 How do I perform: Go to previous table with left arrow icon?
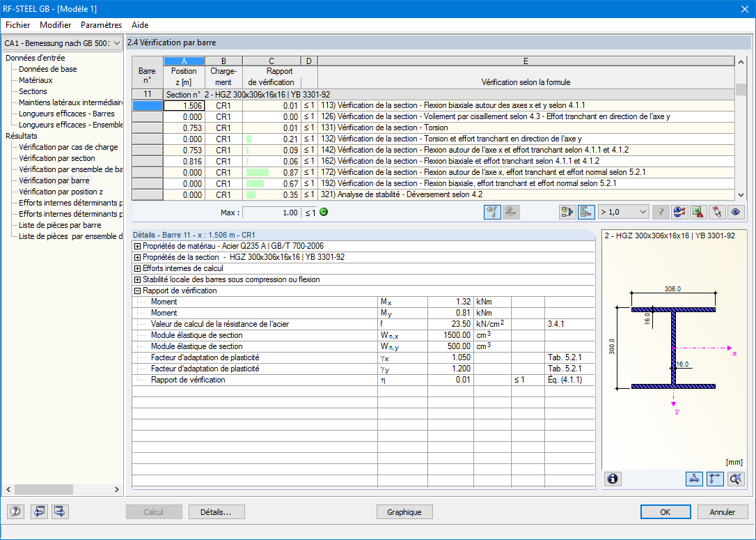click(38, 511)
